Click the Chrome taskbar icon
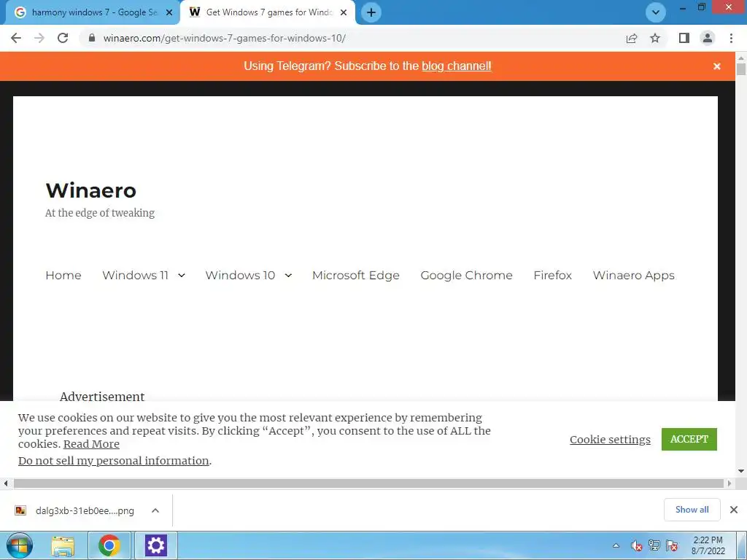The image size is (747, 560). click(109, 545)
